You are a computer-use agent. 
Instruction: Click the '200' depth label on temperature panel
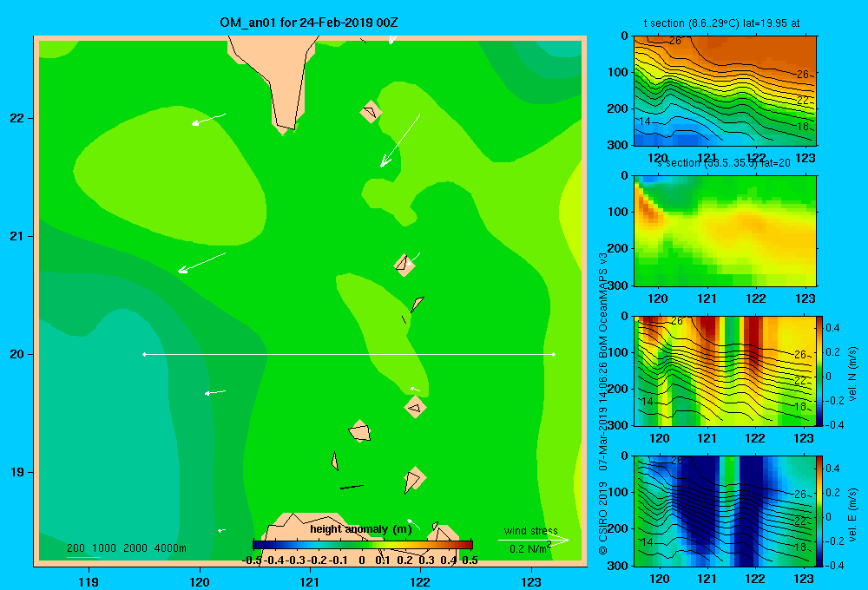click(x=619, y=108)
